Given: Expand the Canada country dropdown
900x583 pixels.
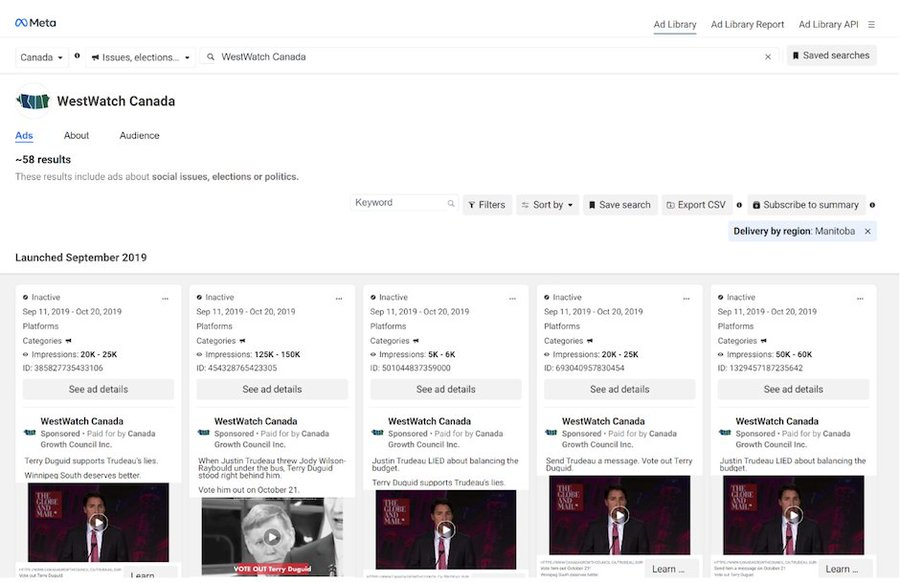Looking at the screenshot, I should [x=42, y=57].
